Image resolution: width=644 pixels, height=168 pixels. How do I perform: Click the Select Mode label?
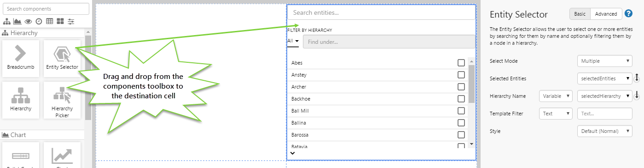[504, 61]
